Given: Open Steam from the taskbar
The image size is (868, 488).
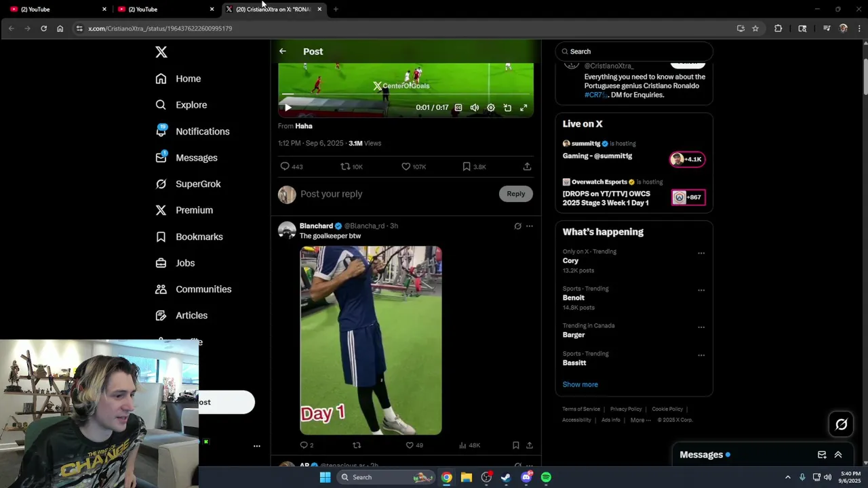Looking at the screenshot, I should 506,477.
